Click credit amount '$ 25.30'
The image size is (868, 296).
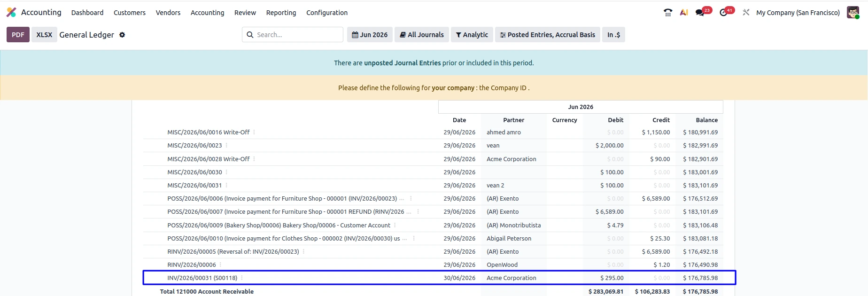pos(660,239)
